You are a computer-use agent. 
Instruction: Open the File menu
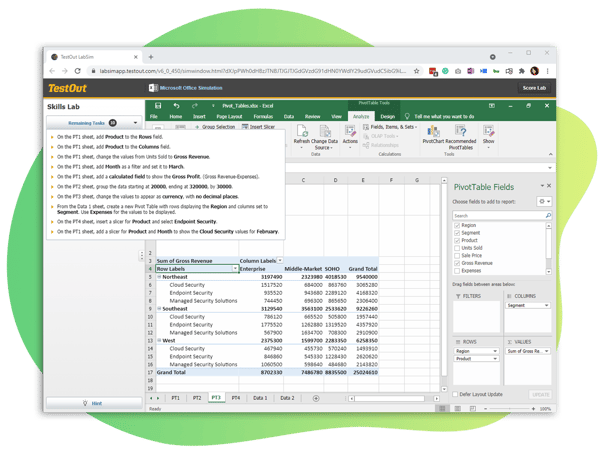154,116
